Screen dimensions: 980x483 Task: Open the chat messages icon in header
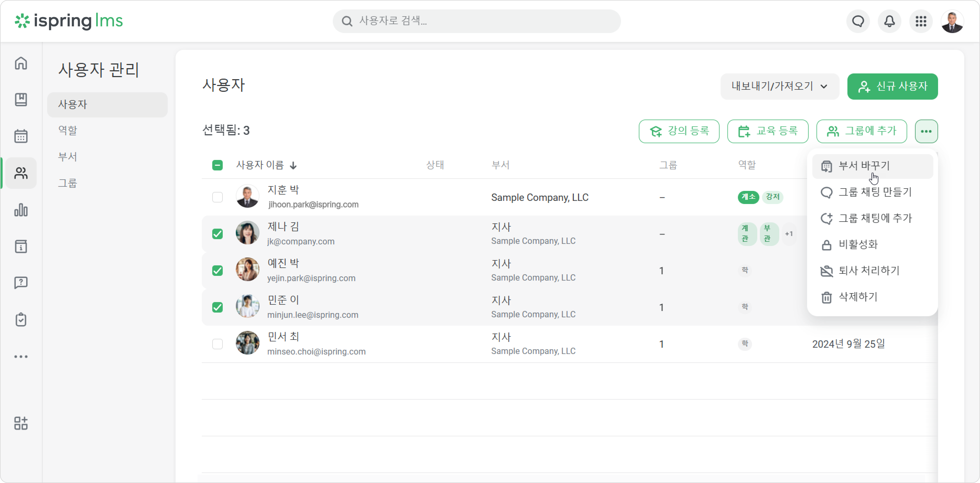coord(858,21)
